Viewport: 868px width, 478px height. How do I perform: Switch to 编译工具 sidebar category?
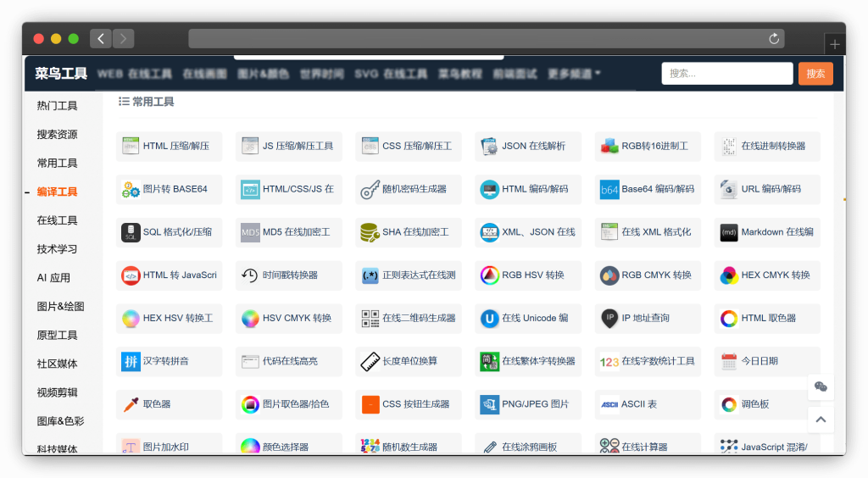[x=58, y=192]
